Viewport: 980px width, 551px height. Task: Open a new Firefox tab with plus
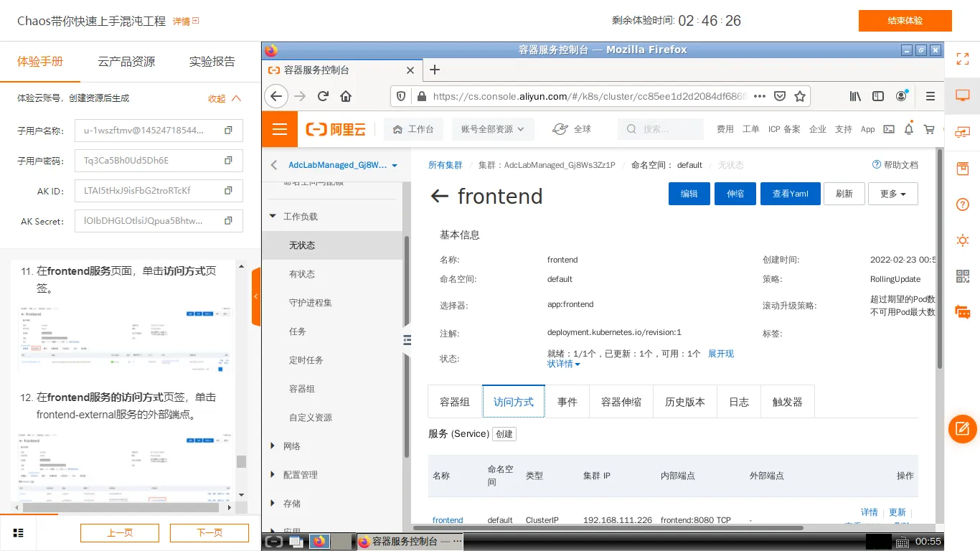pos(434,70)
